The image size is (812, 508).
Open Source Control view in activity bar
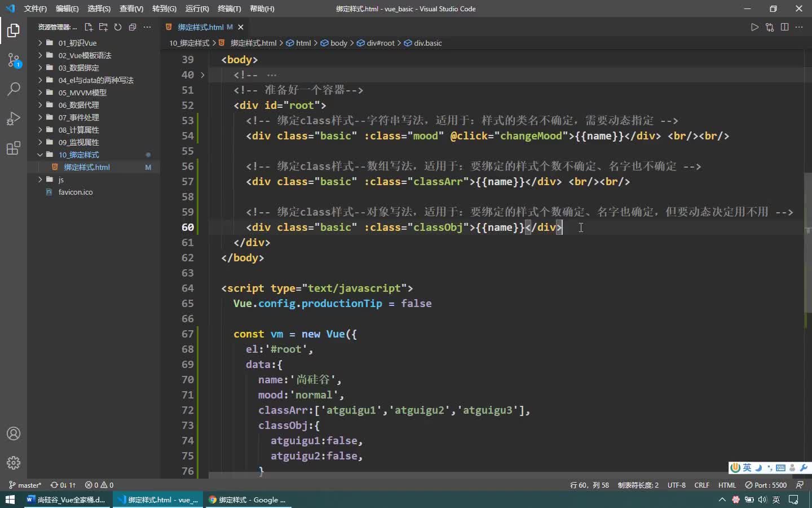[14, 60]
